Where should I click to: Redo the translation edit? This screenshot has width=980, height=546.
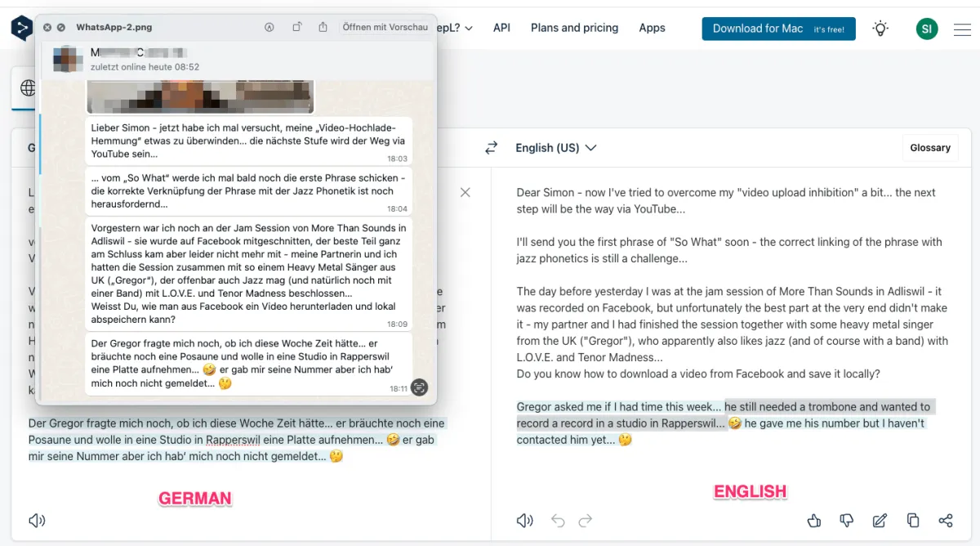pos(586,521)
